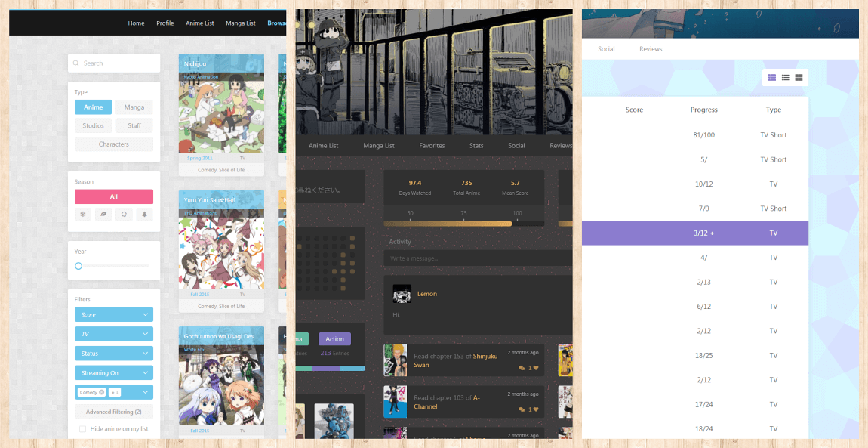The image size is (868, 448).
Task: Open the Anime List tab on dark profile
Action: click(x=323, y=146)
